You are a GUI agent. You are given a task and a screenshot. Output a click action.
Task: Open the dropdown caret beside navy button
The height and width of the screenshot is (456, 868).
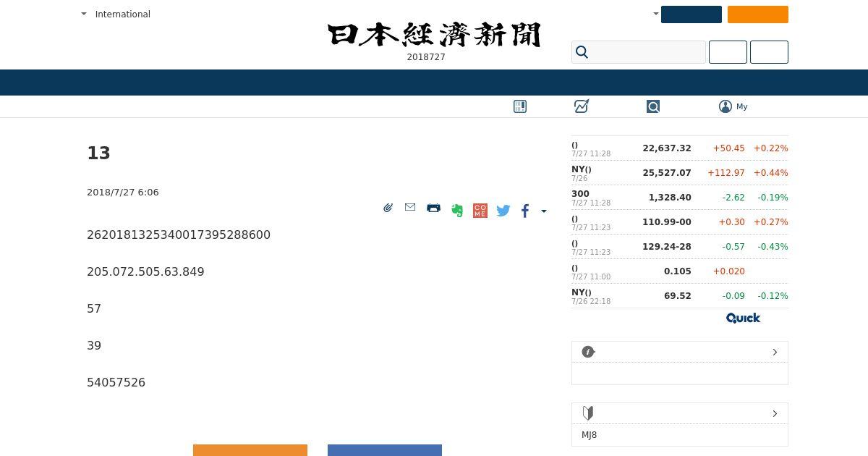tap(656, 14)
